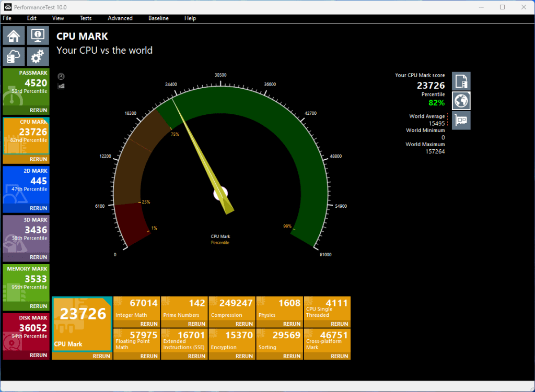The image size is (535, 392).
Task: Open the Help menu
Action: pyautogui.click(x=190, y=18)
